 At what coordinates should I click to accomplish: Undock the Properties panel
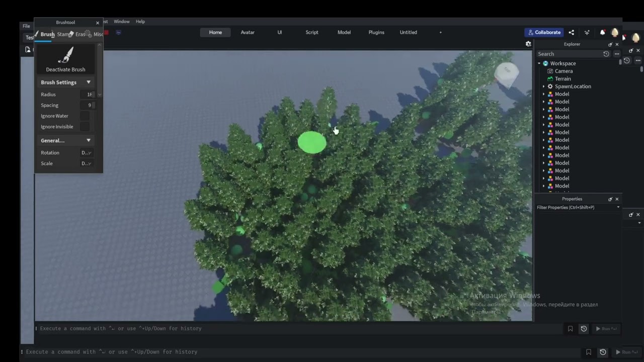610,199
